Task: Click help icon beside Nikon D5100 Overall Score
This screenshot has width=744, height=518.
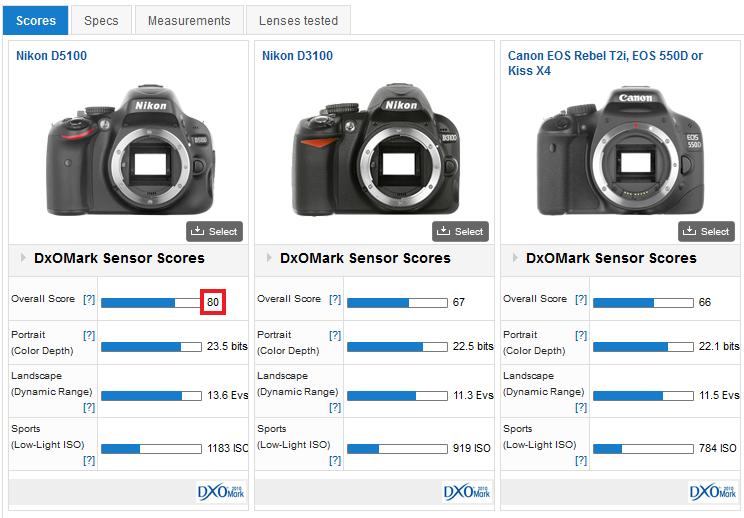Action: (x=89, y=300)
